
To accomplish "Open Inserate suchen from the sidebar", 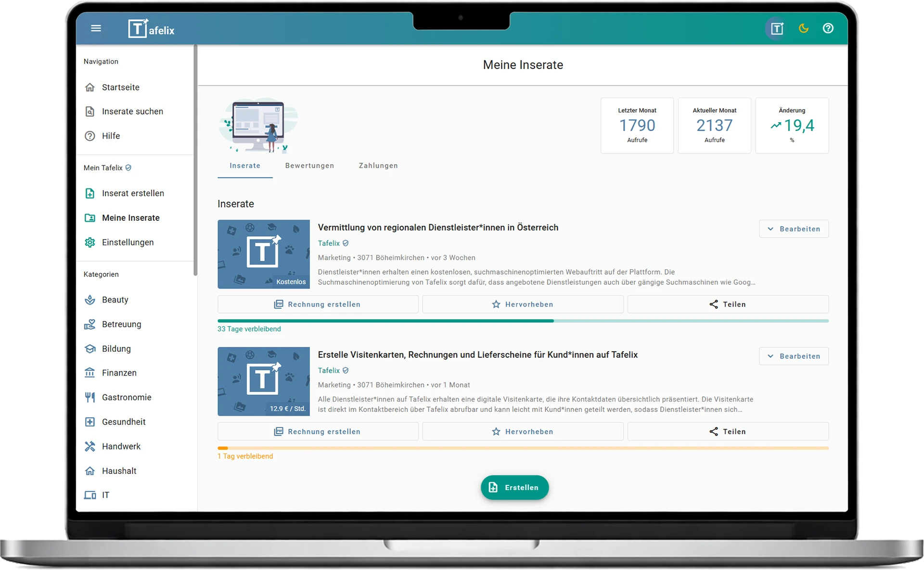I will [x=131, y=111].
